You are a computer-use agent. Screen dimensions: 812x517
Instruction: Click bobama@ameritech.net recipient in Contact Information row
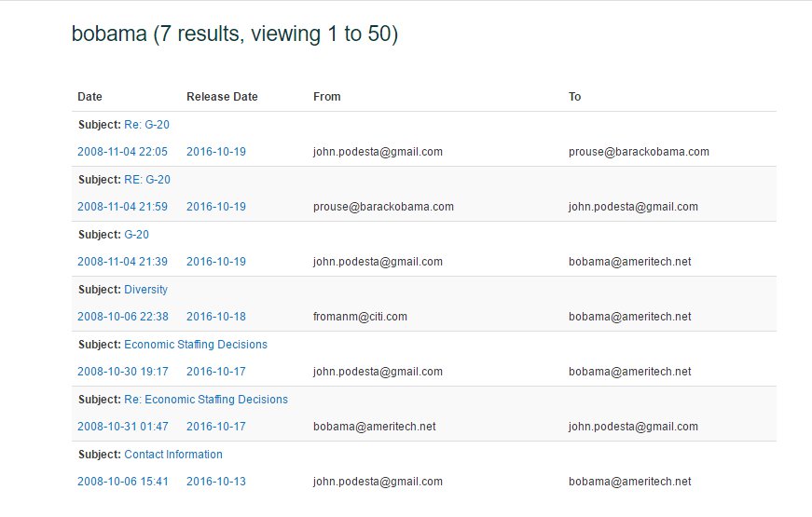pos(629,481)
